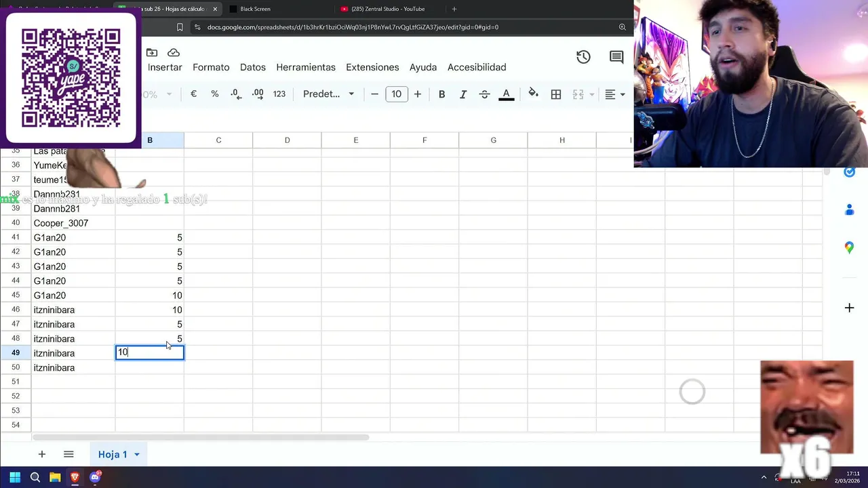Screen dimensions: 868x488
Task: Open the fill color bucket
Action: point(533,94)
